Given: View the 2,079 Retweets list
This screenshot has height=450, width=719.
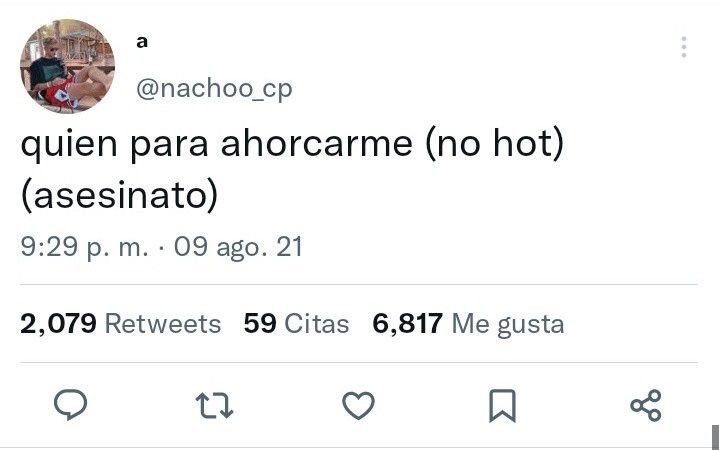Looking at the screenshot, I should pos(121,323).
